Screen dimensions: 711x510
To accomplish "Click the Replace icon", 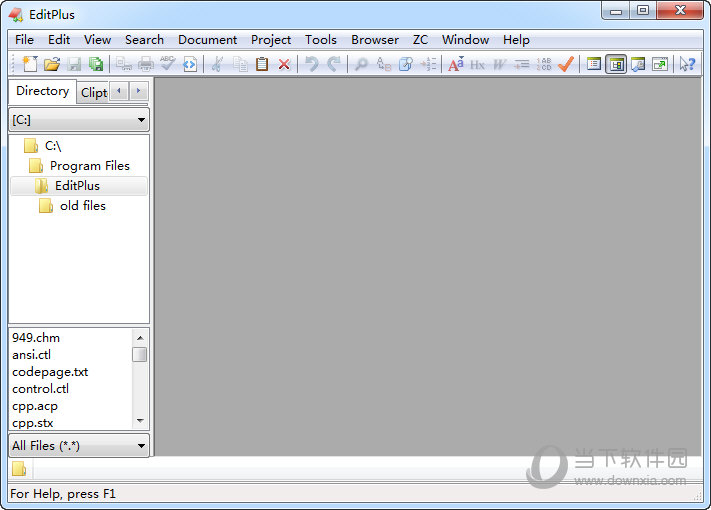I will click(x=384, y=64).
